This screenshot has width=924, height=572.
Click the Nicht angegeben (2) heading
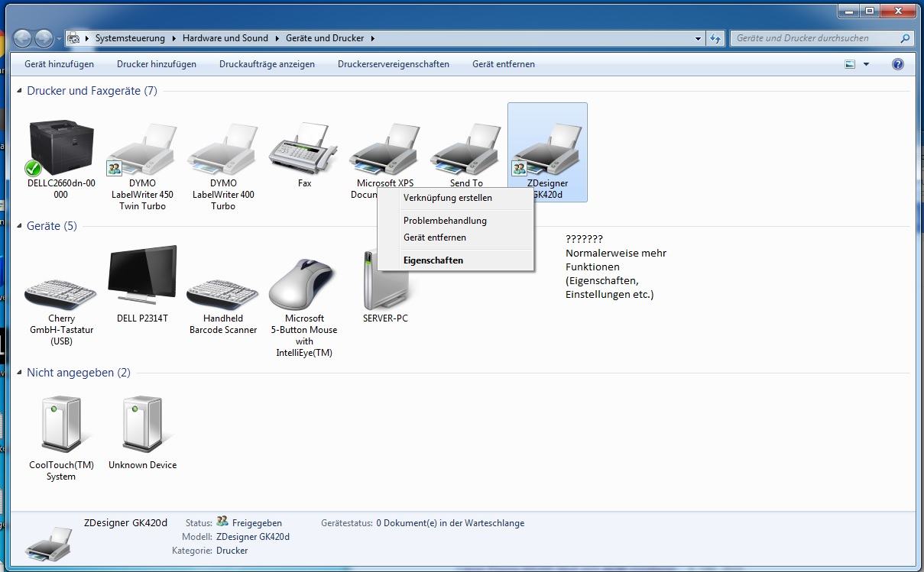point(79,373)
